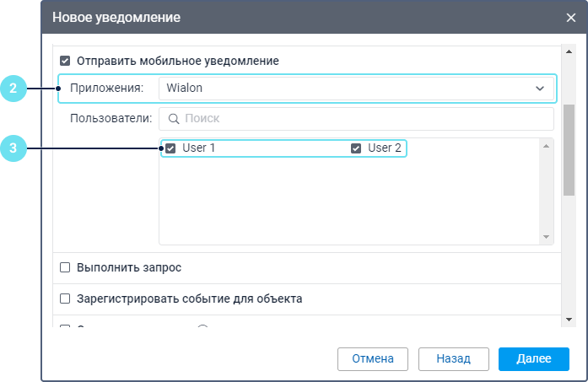Click the search magnifier icon
The height and width of the screenshot is (382, 588).
[x=174, y=119]
